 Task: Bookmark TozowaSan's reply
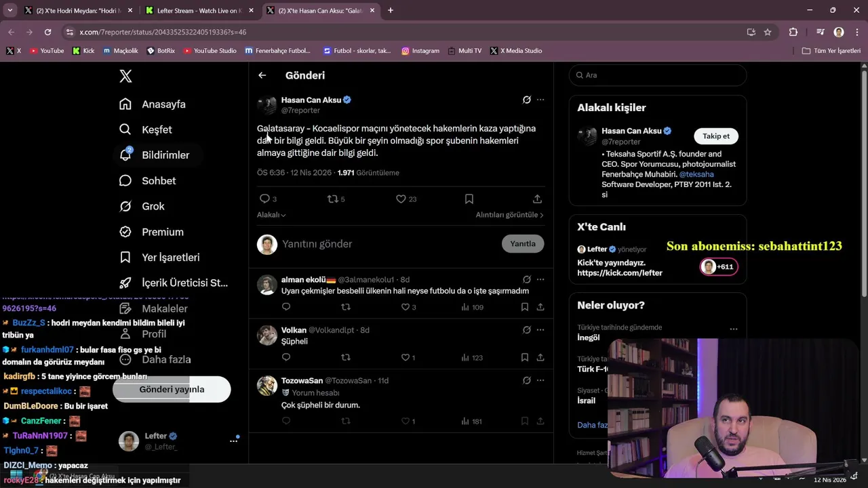[525, 421]
